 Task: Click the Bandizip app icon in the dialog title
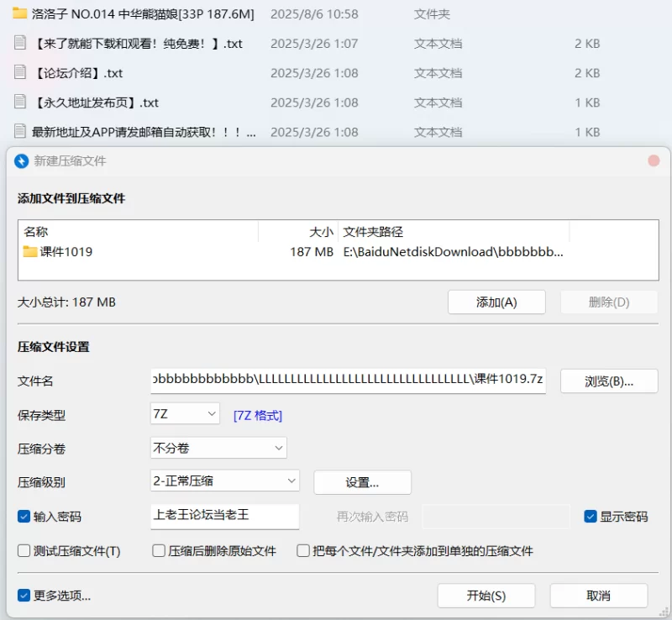[21, 161]
